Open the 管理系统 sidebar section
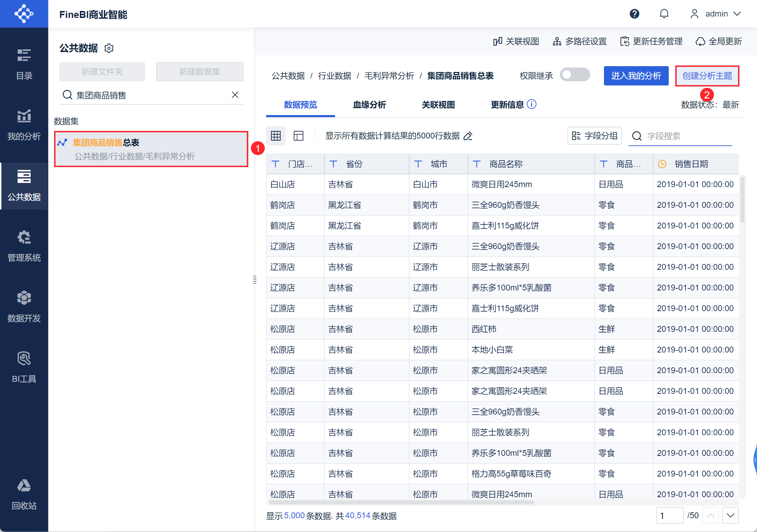The height and width of the screenshot is (532, 757). (24, 246)
